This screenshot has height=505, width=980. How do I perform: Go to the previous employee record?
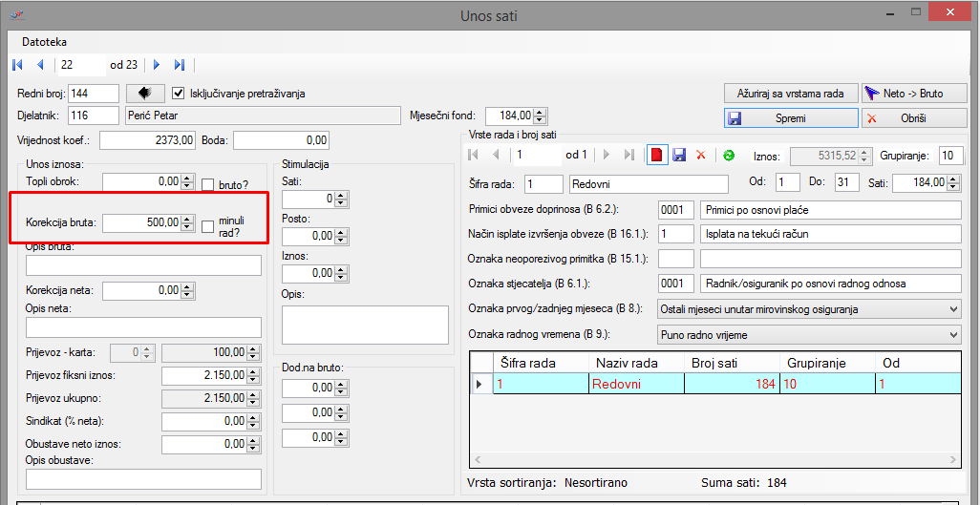(x=40, y=65)
